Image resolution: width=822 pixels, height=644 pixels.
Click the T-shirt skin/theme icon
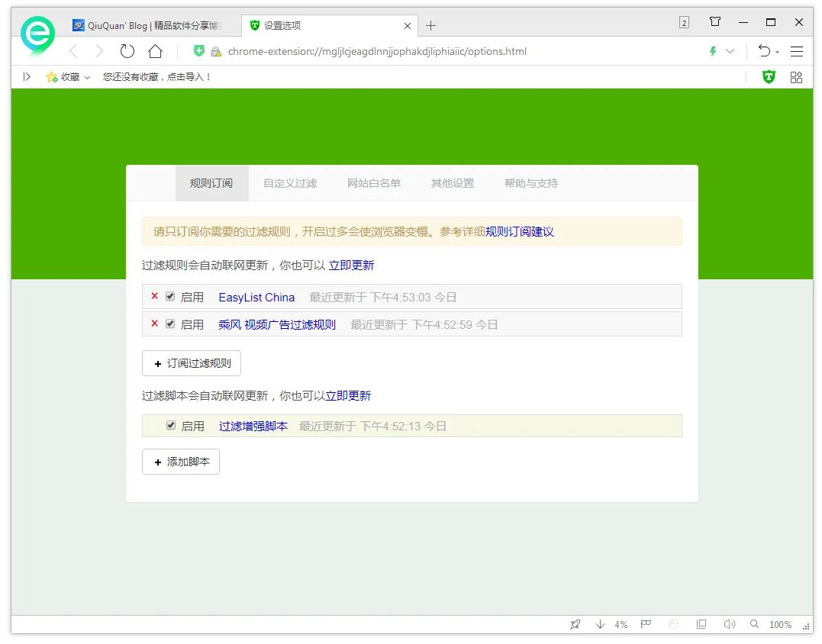(x=714, y=23)
